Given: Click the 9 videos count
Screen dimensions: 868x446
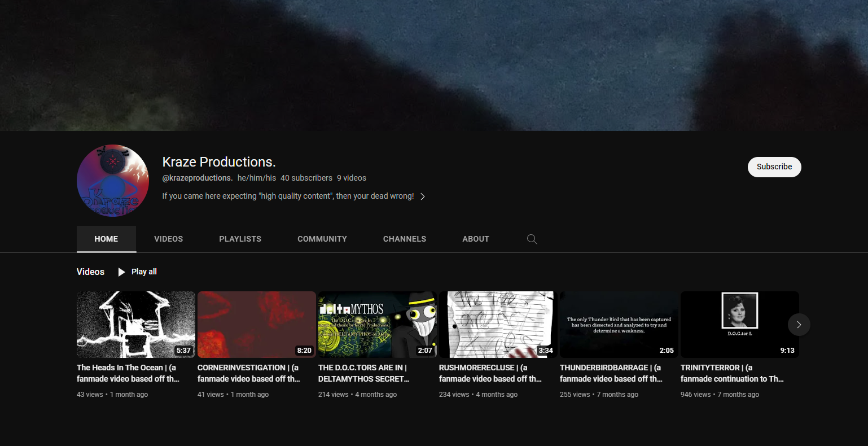Looking at the screenshot, I should 352,178.
